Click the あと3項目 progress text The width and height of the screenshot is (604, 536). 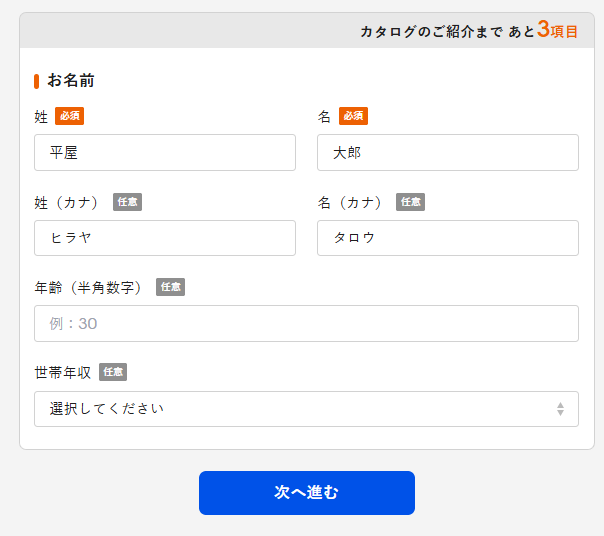pyautogui.click(x=543, y=30)
